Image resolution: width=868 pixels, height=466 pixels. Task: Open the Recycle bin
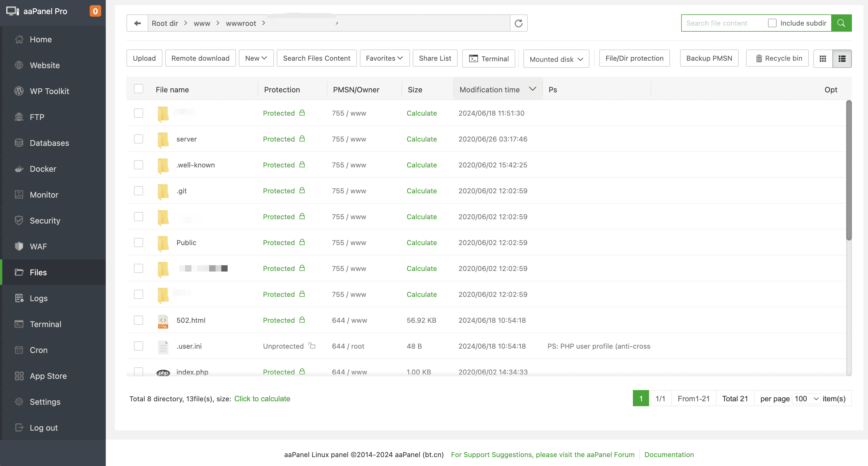[x=777, y=58]
